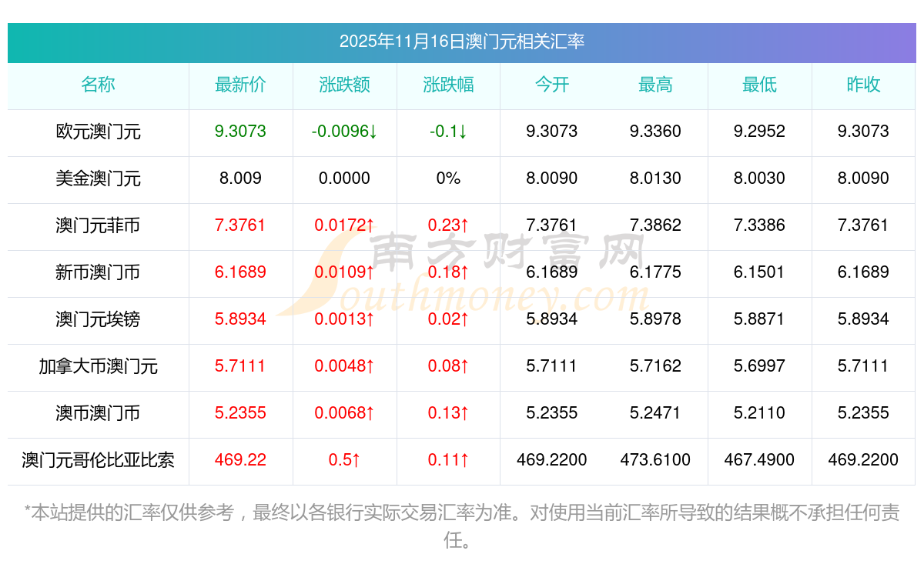
Task: Select the 最新价 column header
Action: (x=240, y=85)
